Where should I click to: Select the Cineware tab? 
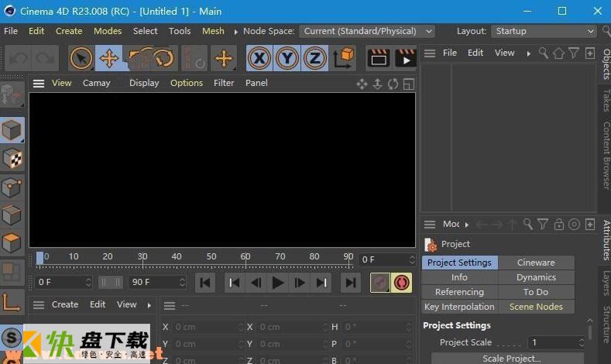click(536, 263)
